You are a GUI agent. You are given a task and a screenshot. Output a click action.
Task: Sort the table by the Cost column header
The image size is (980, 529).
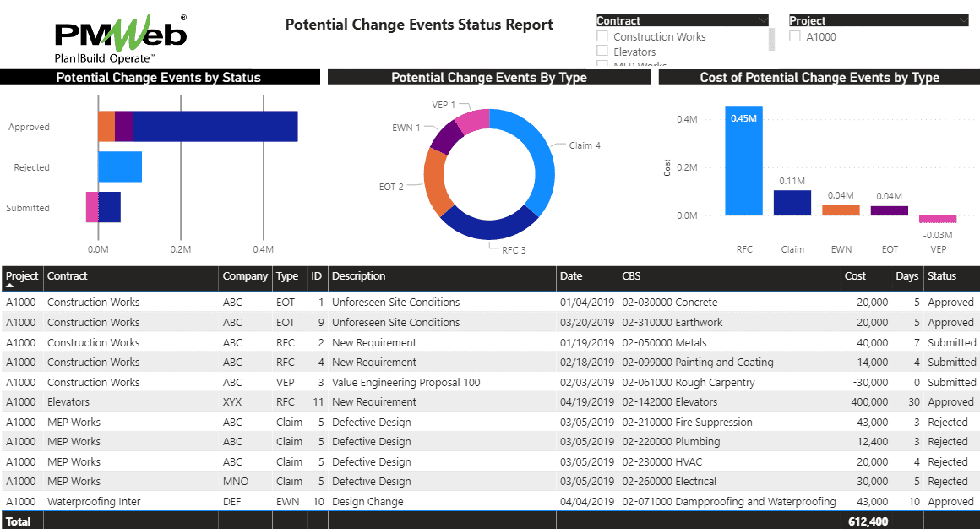click(855, 278)
